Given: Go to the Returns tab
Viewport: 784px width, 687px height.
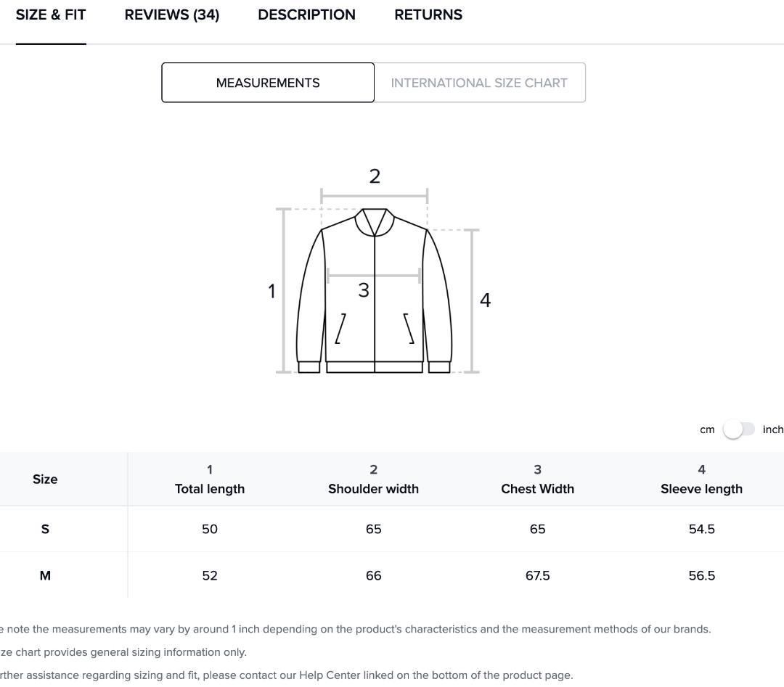Looking at the screenshot, I should coord(428,15).
